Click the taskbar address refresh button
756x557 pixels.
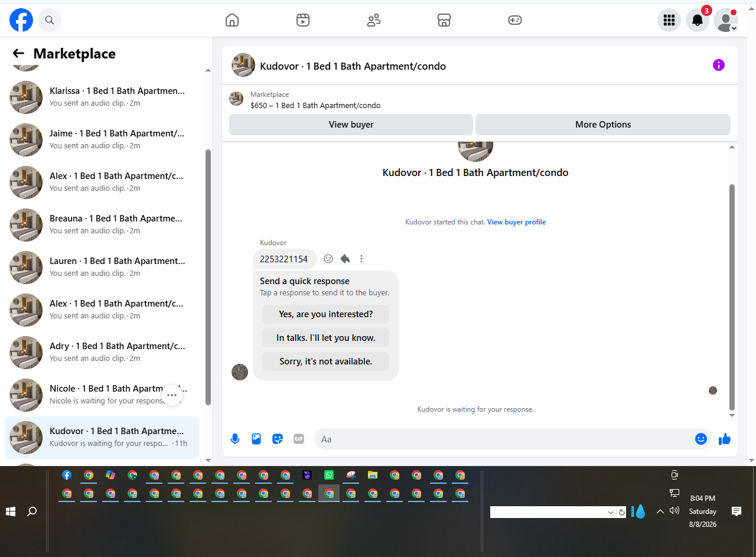621,512
